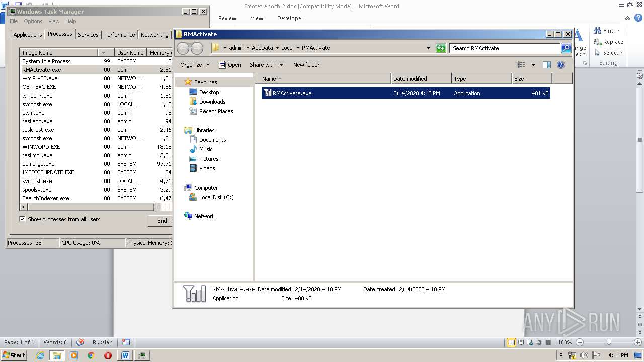
Task: Click the Network node in navigation pane
Action: click(x=204, y=216)
